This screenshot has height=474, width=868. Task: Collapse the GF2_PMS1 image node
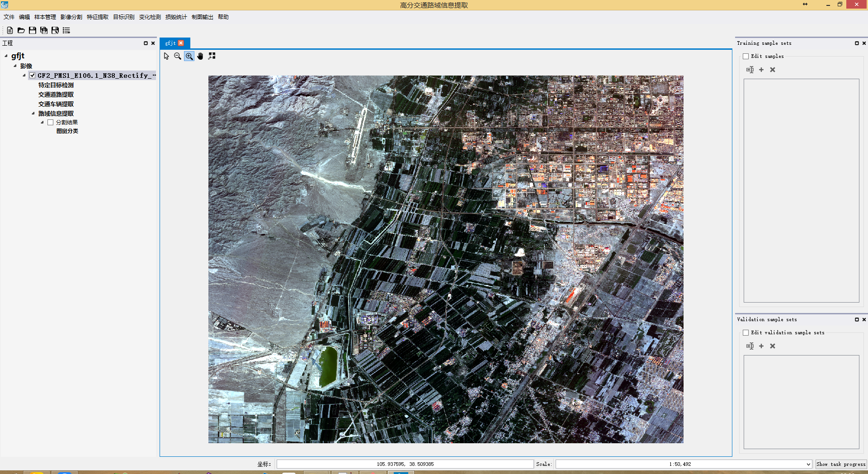pyautogui.click(x=24, y=76)
